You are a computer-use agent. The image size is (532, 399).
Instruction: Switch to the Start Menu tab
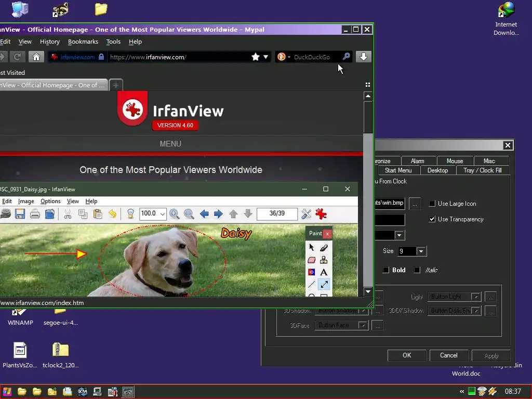point(398,170)
